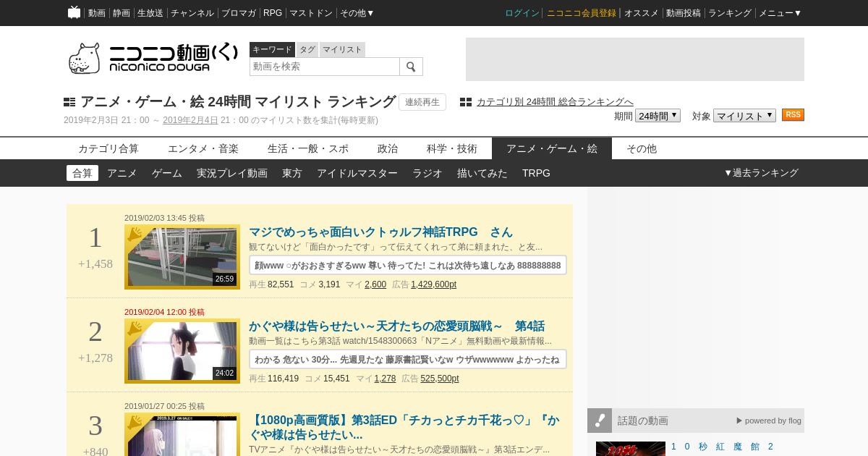Open thumbnail of rank 3 video
The image size is (868, 456).
tap(182, 434)
